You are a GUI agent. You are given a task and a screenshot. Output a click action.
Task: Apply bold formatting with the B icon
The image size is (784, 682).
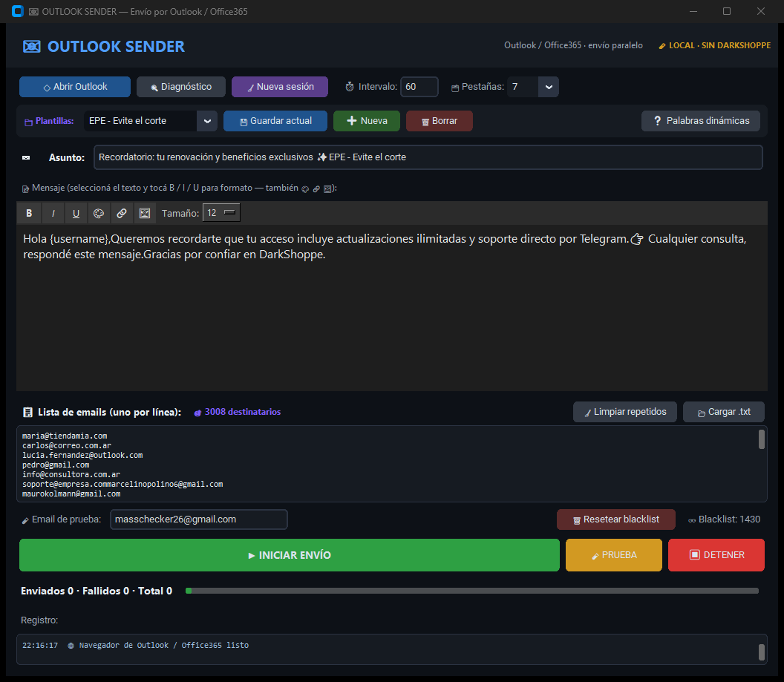pos(29,213)
